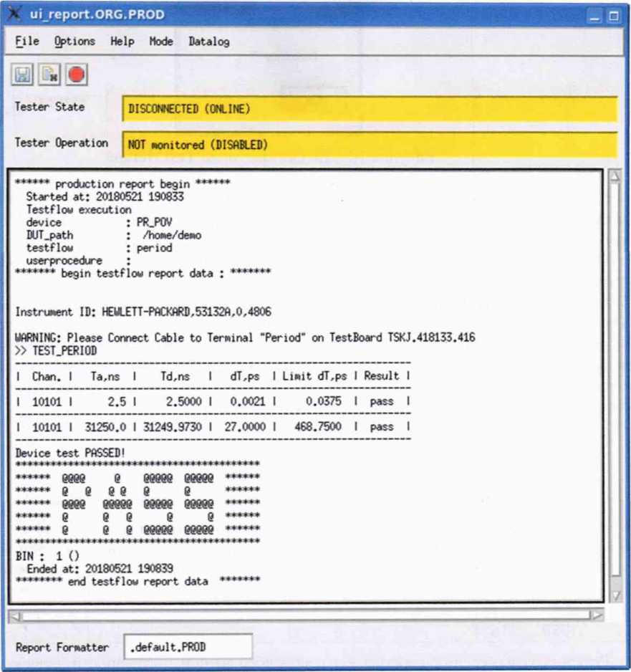This screenshot has width=631, height=672.
Task: Click the 'end testflow report data' line
Action: coord(138,581)
